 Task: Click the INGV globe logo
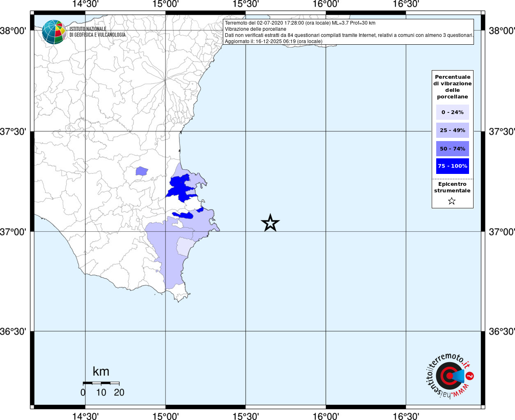point(54,32)
